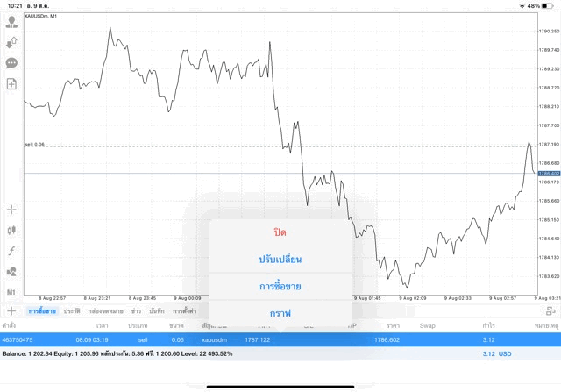
Task: Choose การซื้อขาย (Trade) in the popup menu
Action: [280, 286]
